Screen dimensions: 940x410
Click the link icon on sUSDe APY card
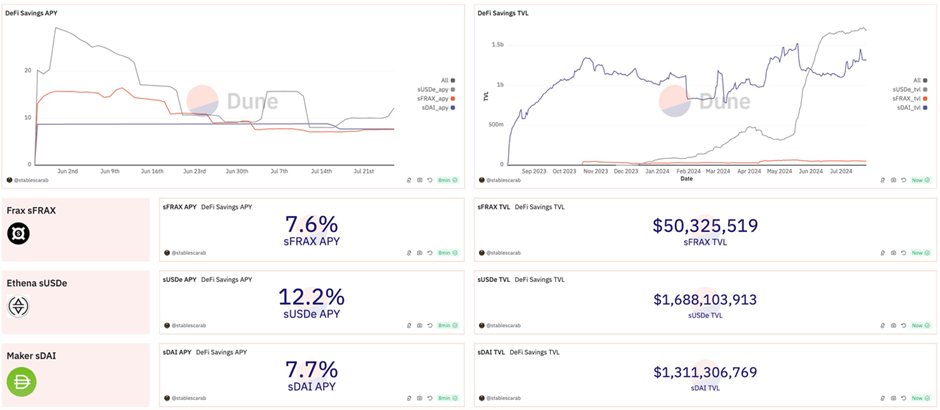(x=410, y=326)
